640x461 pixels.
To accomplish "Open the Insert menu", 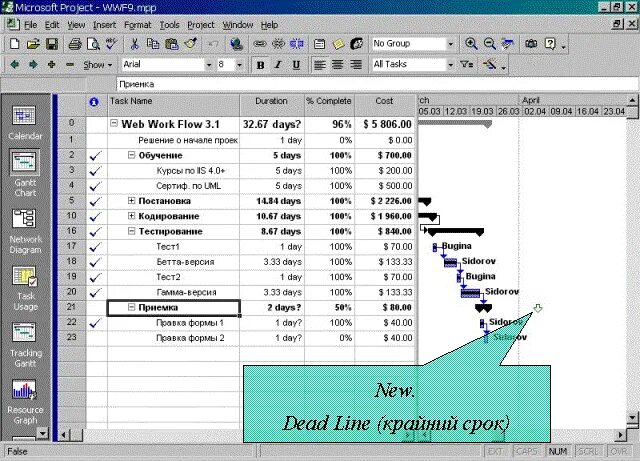I will point(104,25).
